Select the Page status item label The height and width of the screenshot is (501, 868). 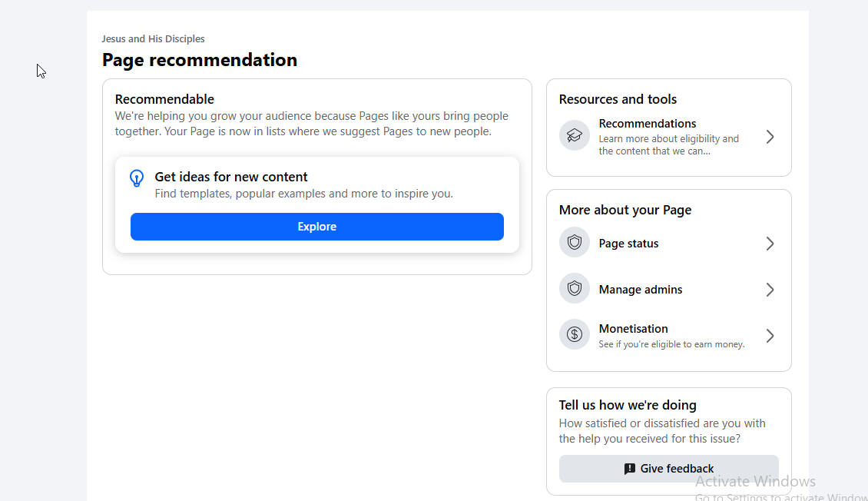coord(628,244)
